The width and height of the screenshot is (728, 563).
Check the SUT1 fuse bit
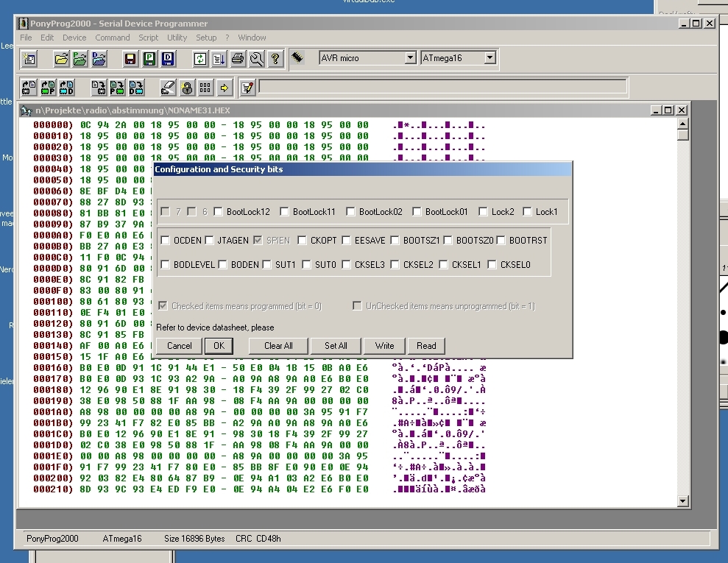[x=267, y=264]
